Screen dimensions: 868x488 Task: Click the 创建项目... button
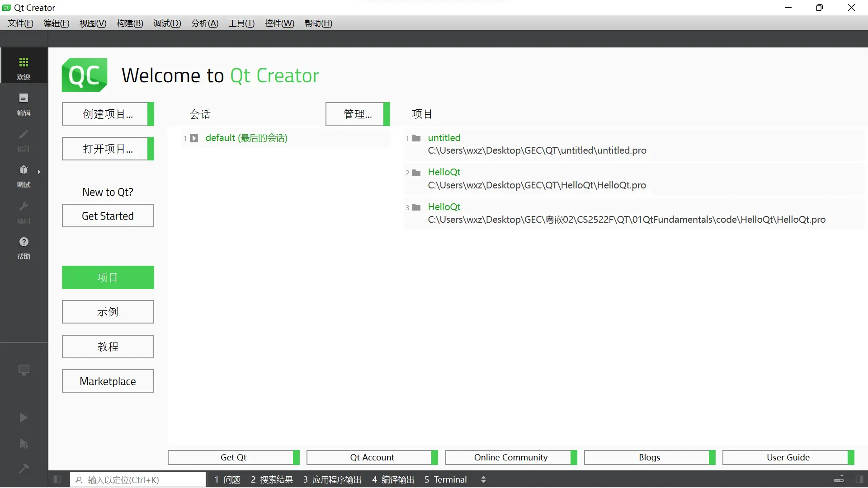coord(108,114)
